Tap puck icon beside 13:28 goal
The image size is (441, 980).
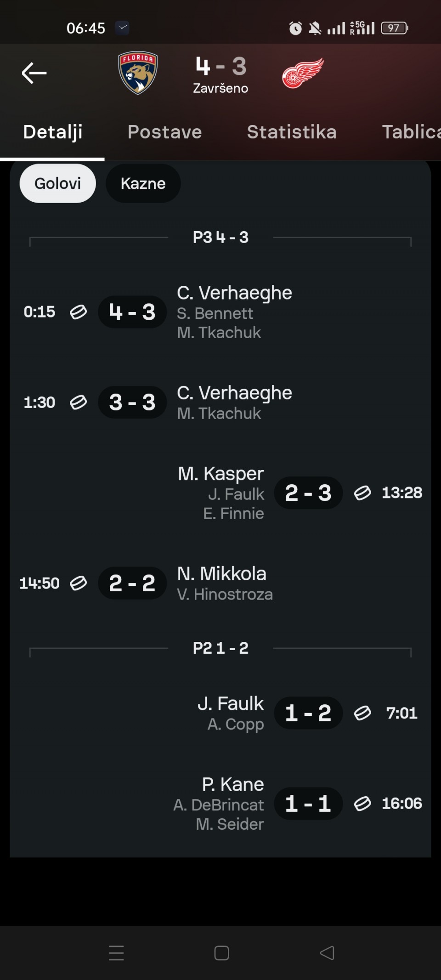(362, 493)
